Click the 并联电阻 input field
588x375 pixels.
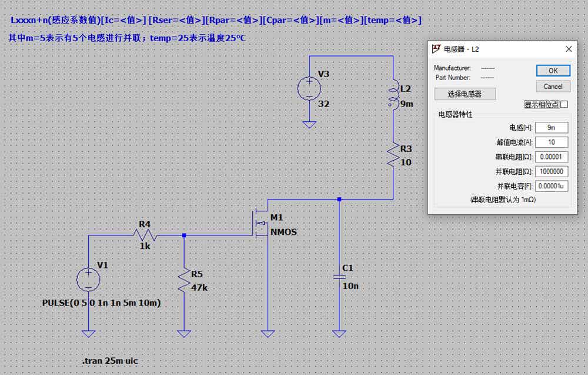coord(552,171)
